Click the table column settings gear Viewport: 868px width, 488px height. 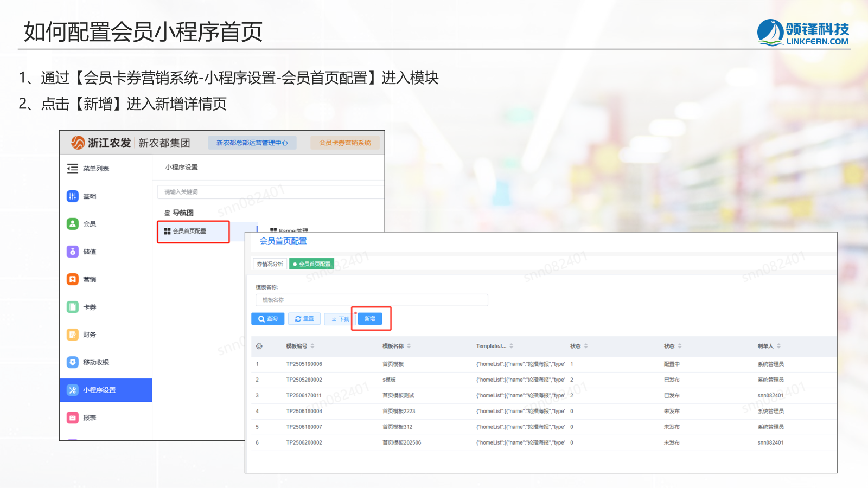(259, 346)
